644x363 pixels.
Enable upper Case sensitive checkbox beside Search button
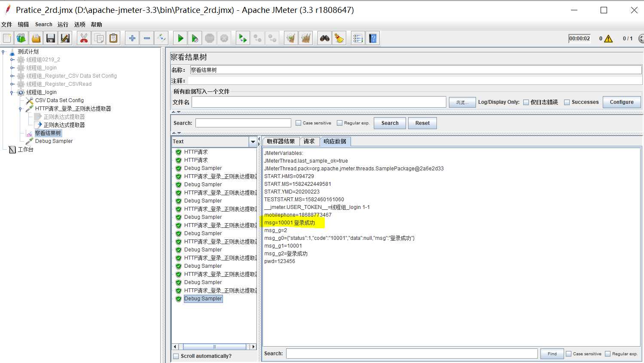(299, 123)
